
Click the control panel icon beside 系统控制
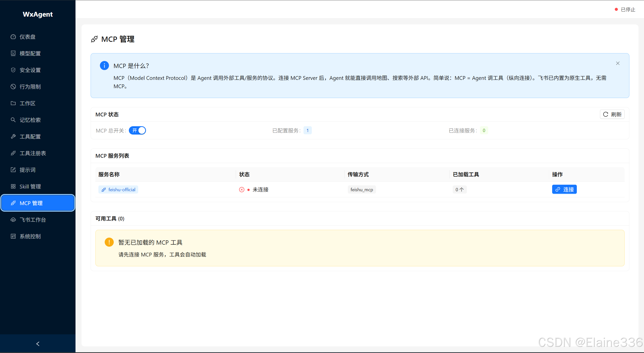click(13, 236)
